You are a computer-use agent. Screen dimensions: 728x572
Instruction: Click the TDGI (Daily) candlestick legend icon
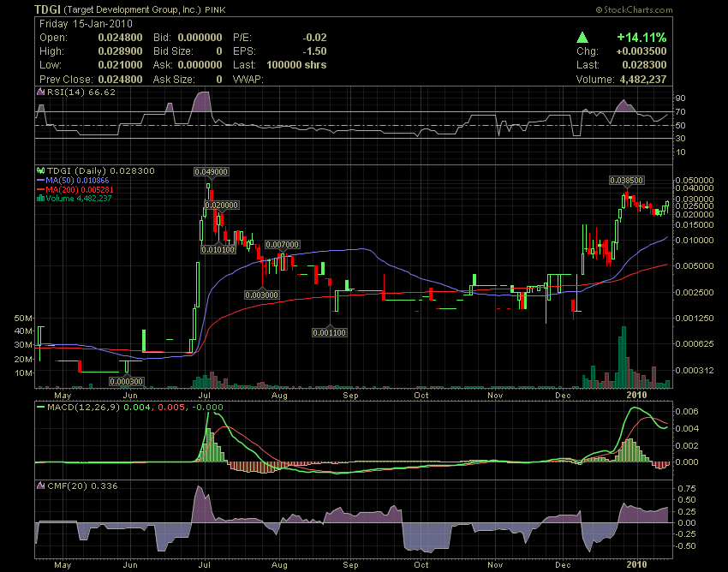tap(41, 171)
